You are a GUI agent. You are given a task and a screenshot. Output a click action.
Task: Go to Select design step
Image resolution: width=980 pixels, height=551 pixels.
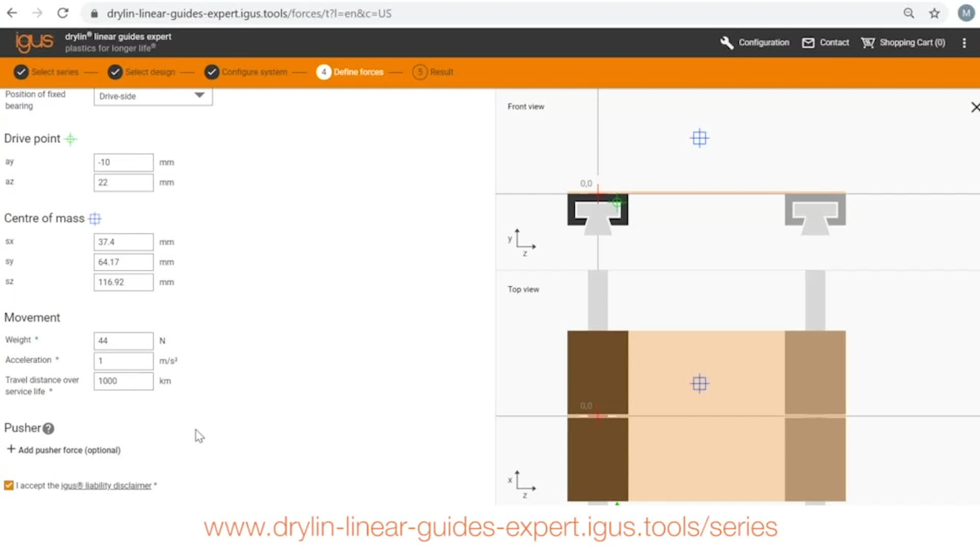(142, 72)
